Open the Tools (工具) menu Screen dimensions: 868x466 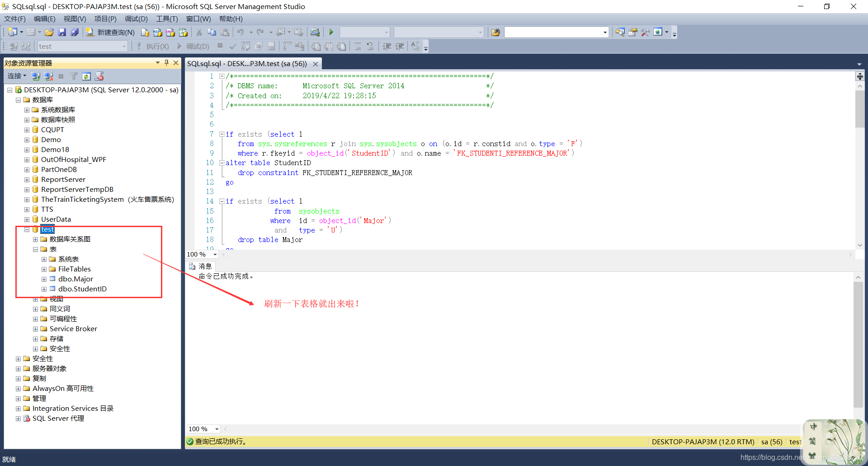click(167, 19)
